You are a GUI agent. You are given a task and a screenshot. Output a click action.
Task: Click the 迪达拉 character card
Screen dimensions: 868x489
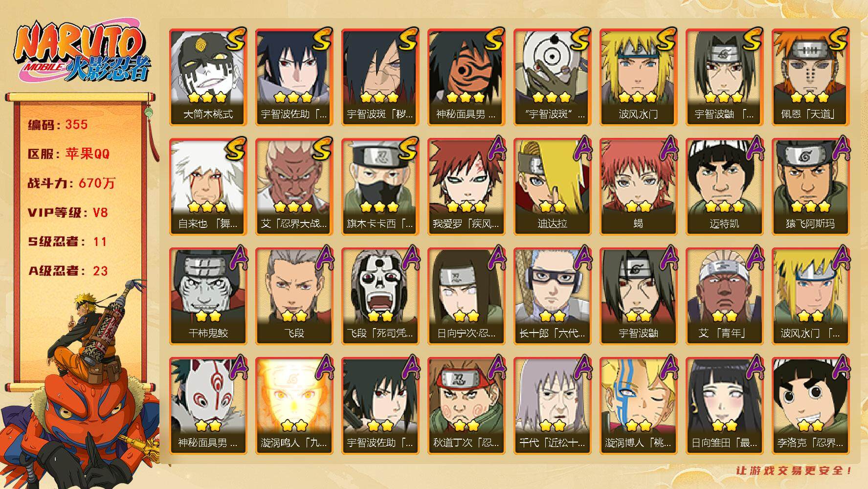pyautogui.click(x=553, y=187)
